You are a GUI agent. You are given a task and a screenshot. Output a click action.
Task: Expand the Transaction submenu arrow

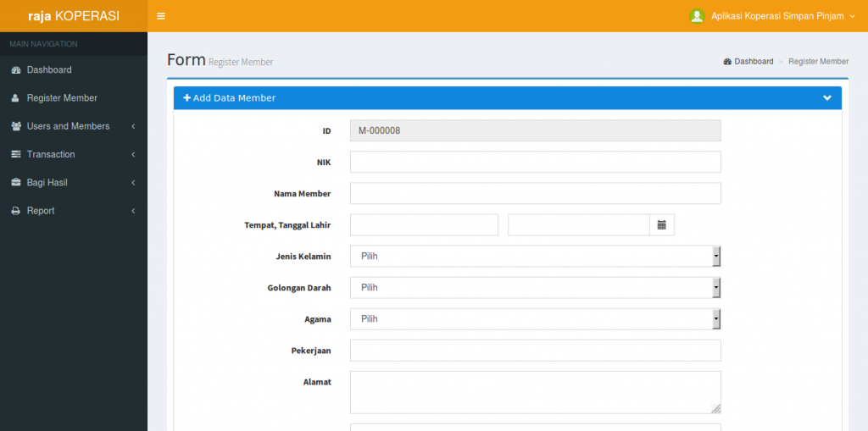point(133,154)
